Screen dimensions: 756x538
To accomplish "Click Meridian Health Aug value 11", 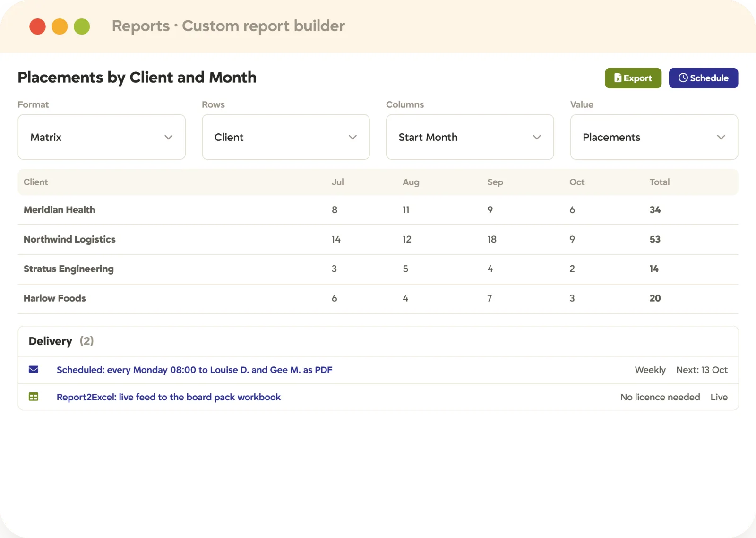I will 406,210.
